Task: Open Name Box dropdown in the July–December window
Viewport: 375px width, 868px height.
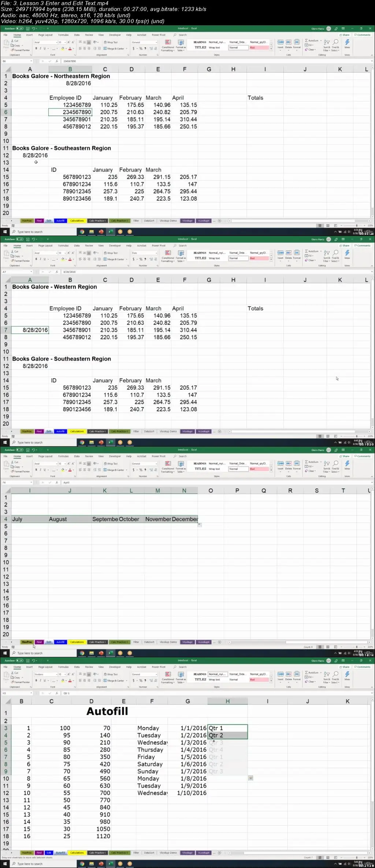Action: [x=31, y=483]
